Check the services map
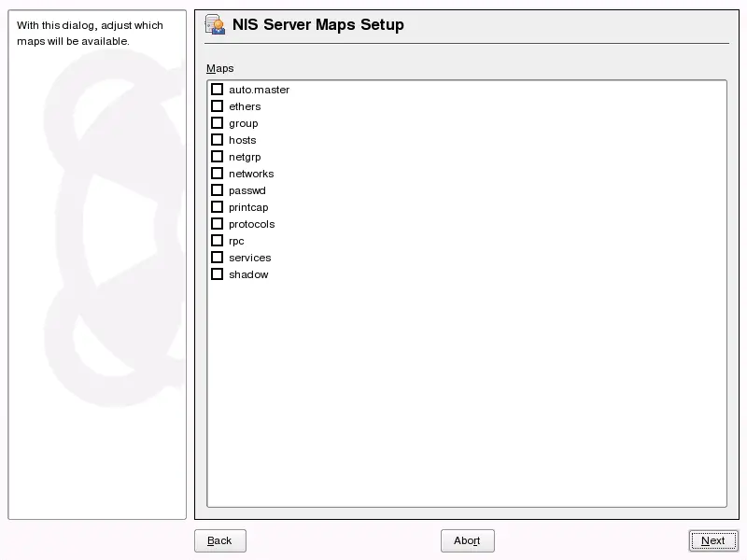This screenshot has width=747, height=560. point(217,257)
